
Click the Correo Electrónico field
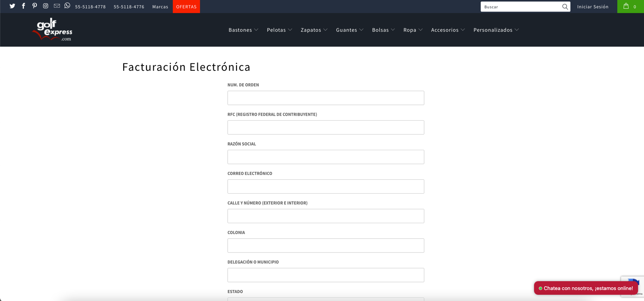(x=326, y=187)
